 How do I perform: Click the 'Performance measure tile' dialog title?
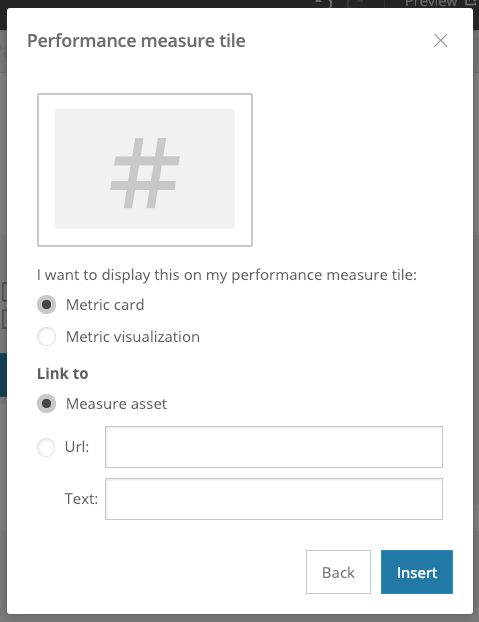coord(136,40)
